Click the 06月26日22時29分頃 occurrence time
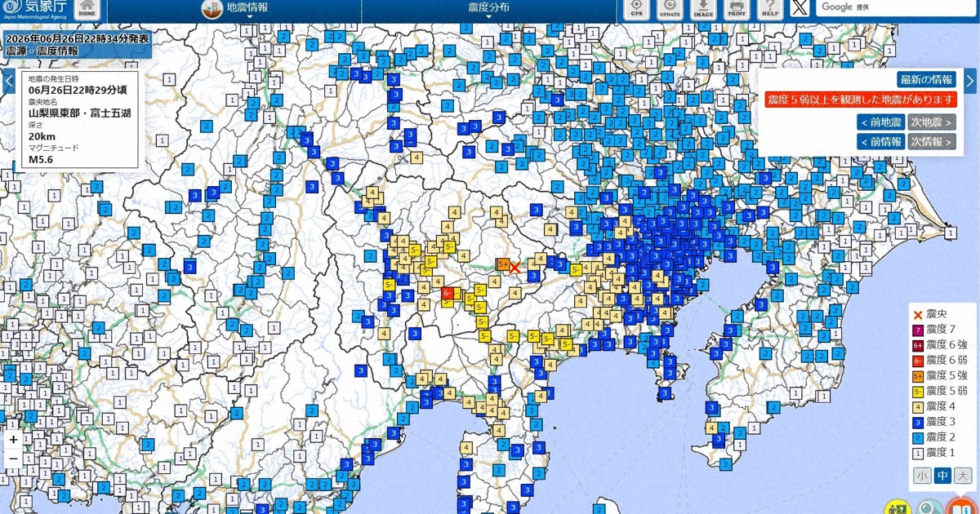The height and width of the screenshot is (514, 980). (x=77, y=90)
